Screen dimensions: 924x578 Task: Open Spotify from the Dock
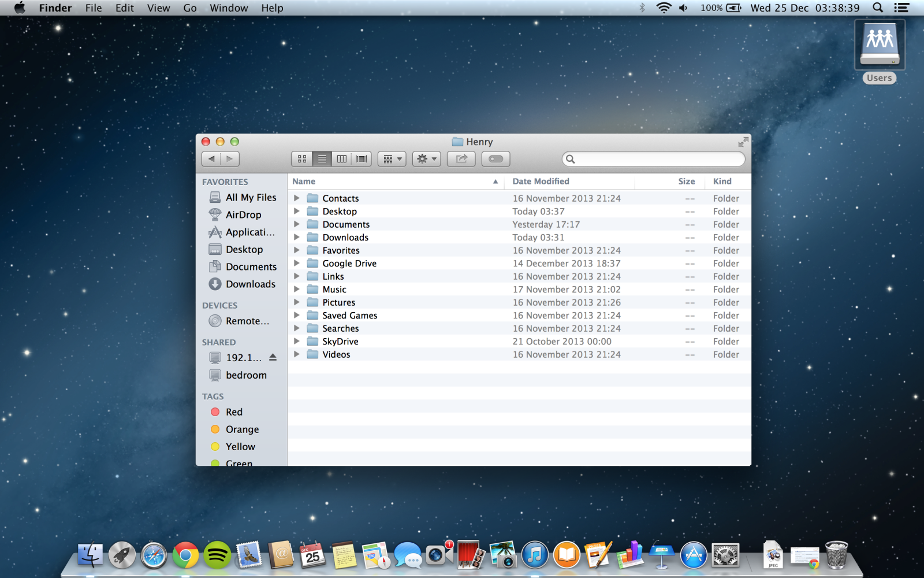(217, 555)
